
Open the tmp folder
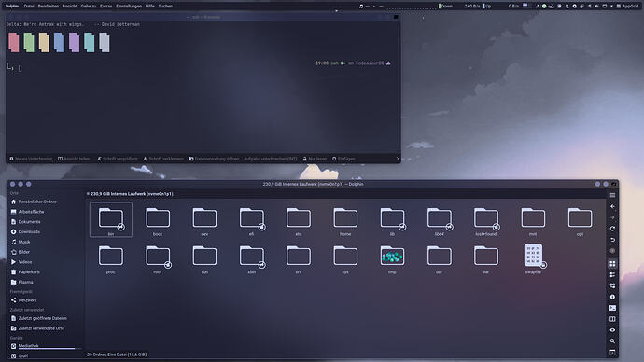tap(392, 258)
